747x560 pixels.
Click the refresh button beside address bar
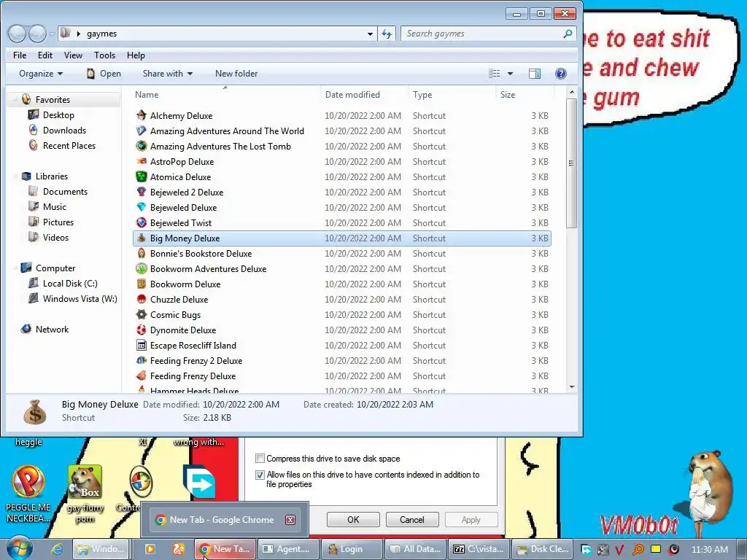click(x=387, y=34)
